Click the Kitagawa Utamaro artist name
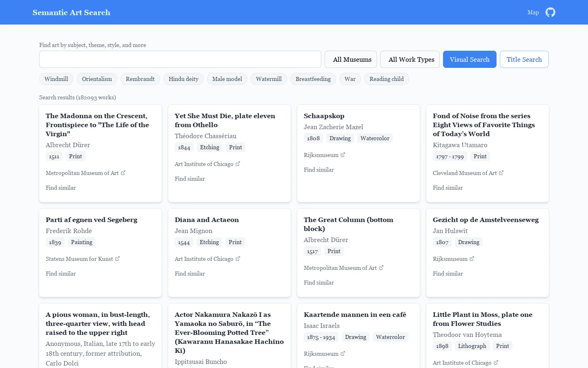 click(460, 145)
